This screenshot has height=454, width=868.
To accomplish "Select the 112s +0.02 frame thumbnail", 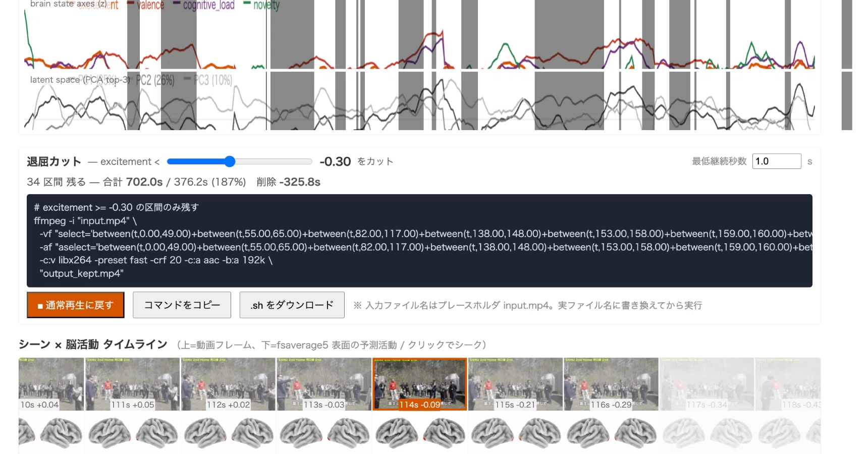I will [x=228, y=384].
